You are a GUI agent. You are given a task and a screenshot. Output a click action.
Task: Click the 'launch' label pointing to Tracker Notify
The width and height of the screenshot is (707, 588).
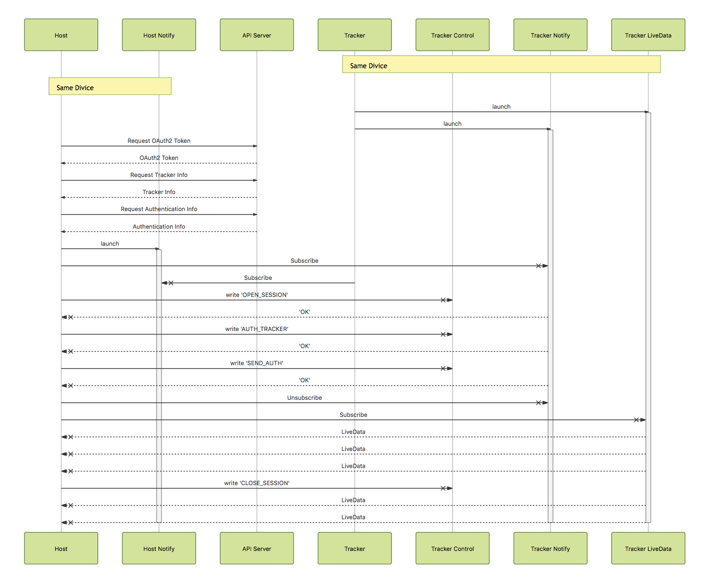452,124
